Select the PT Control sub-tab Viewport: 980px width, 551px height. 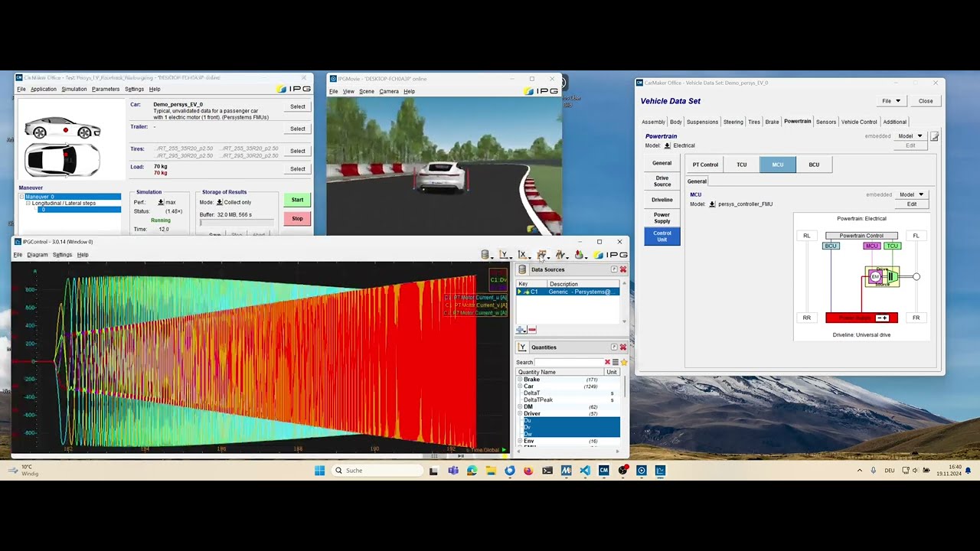tap(705, 165)
